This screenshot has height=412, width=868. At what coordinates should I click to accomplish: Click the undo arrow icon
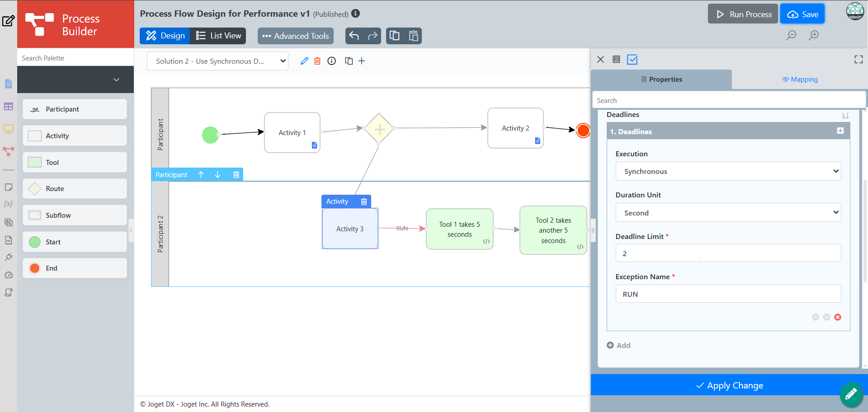coord(354,36)
